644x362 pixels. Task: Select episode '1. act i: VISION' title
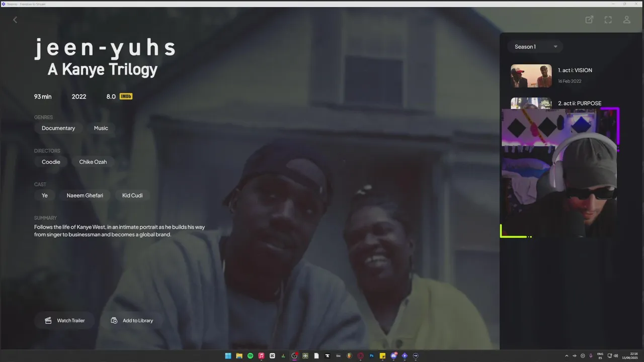click(575, 70)
